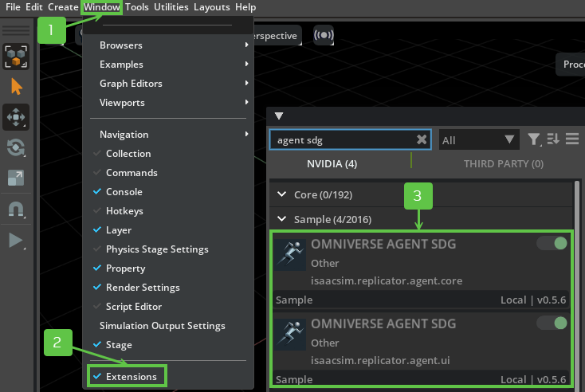Select the asset selection mode icon
The height and width of the screenshot is (392, 585).
coord(16,57)
